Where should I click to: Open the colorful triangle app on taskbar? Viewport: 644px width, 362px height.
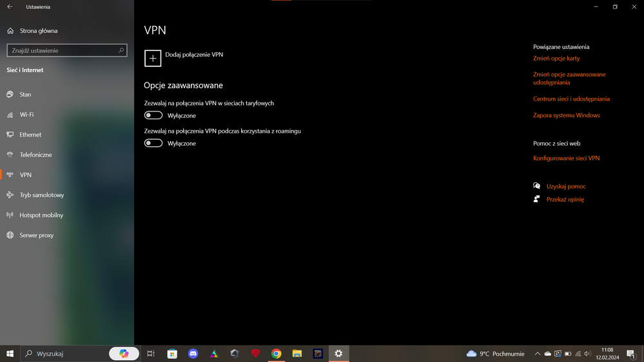[x=214, y=354]
